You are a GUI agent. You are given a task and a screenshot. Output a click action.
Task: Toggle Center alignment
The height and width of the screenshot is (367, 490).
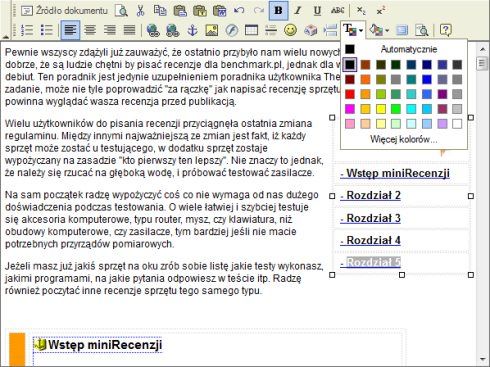tap(90, 30)
